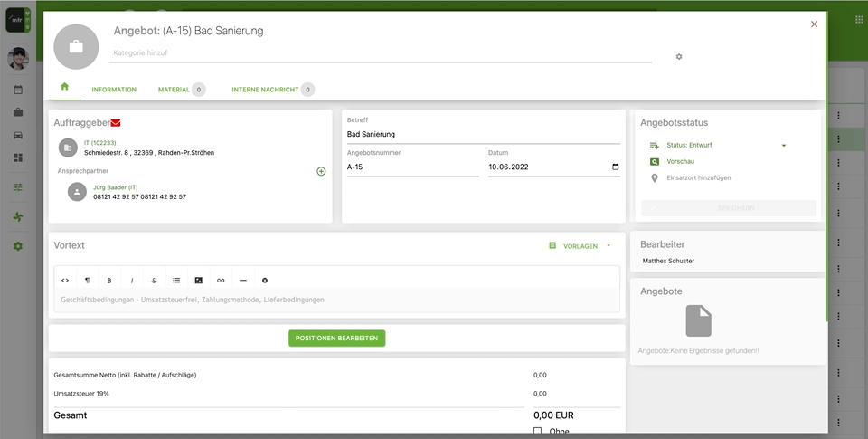
Task: Open the briefcase icon in the left sidebar
Action: tap(18, 112)
